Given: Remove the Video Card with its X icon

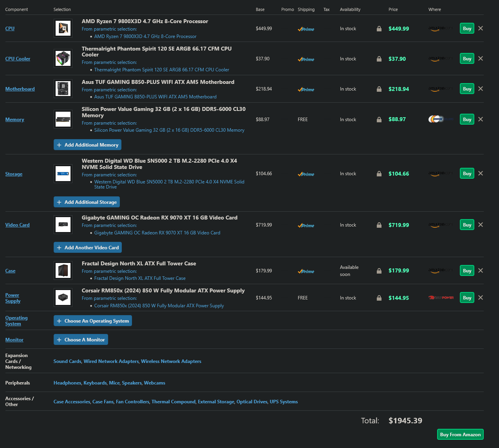Looking at the screenshot, I should [x=481, y=225].
